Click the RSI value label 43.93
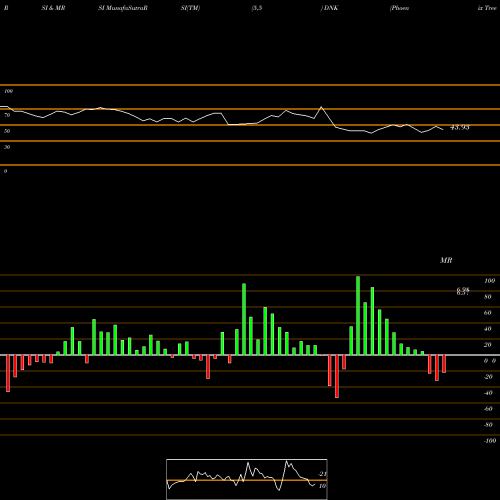 point(460,127)
